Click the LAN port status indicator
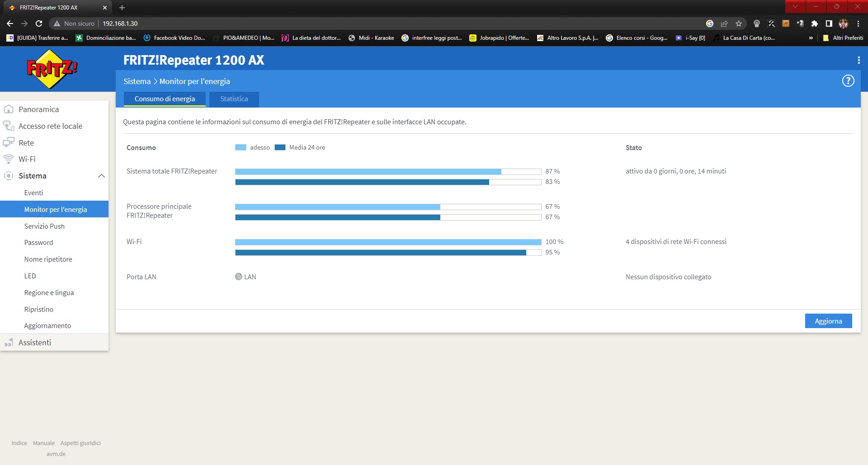Viewport: 868px width, 465px height. [239, 277]
